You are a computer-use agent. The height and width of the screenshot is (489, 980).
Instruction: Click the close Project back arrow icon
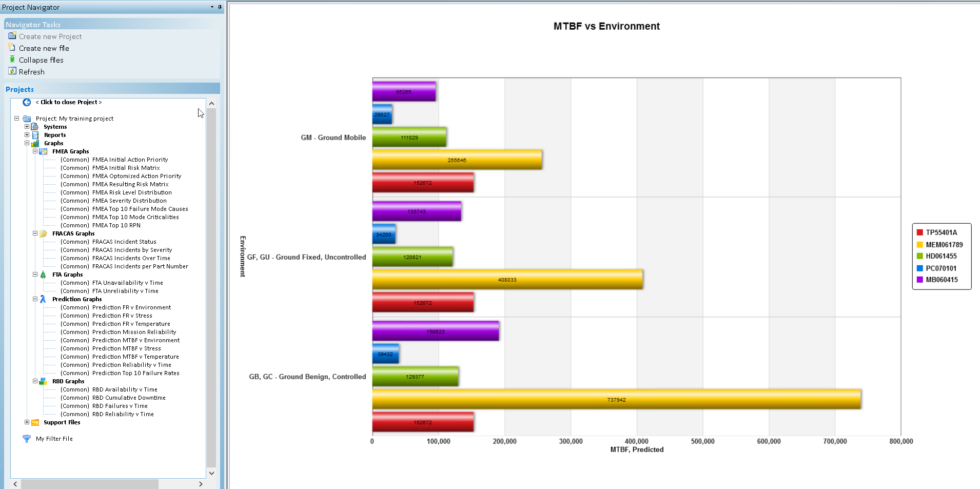point(27,102)
